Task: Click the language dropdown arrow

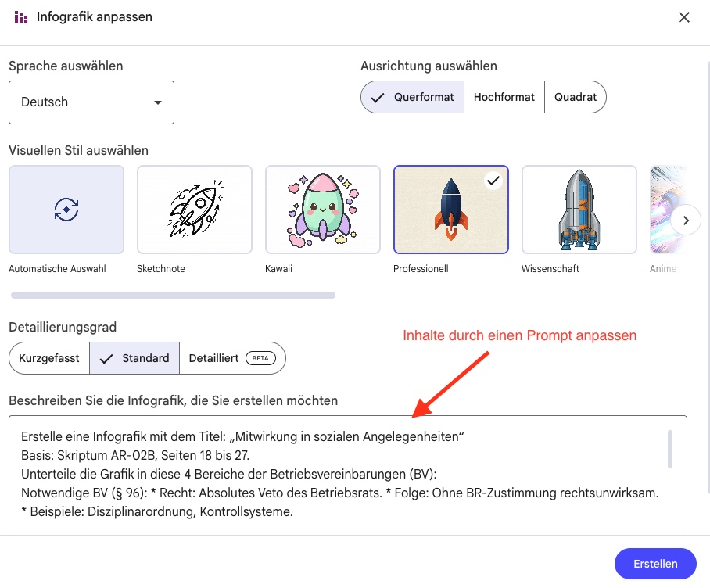Action: pos(158,102)
